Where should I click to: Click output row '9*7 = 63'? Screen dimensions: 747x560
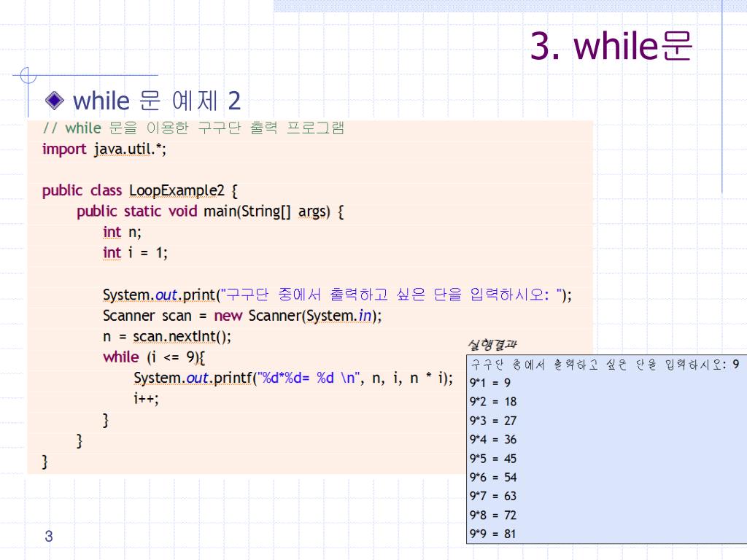[x=492, y=496]
